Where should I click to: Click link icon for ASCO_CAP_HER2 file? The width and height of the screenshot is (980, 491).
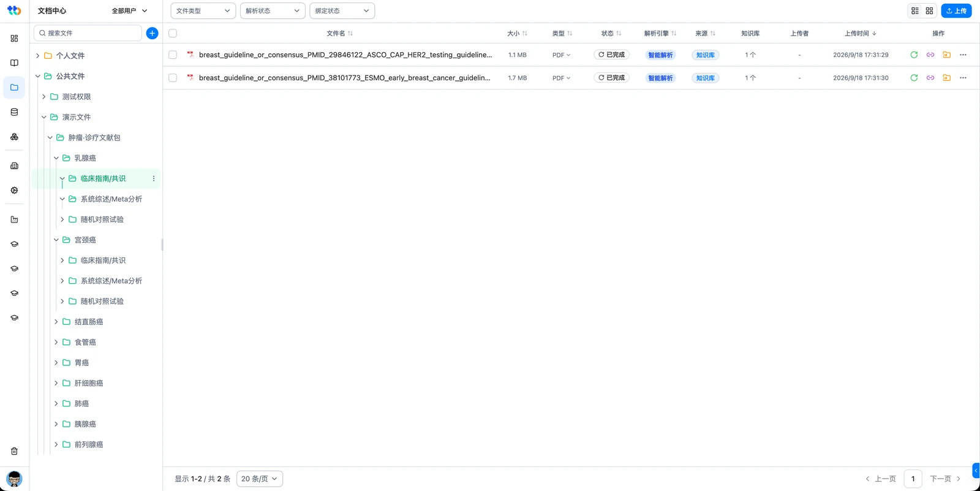click(930, 55)
